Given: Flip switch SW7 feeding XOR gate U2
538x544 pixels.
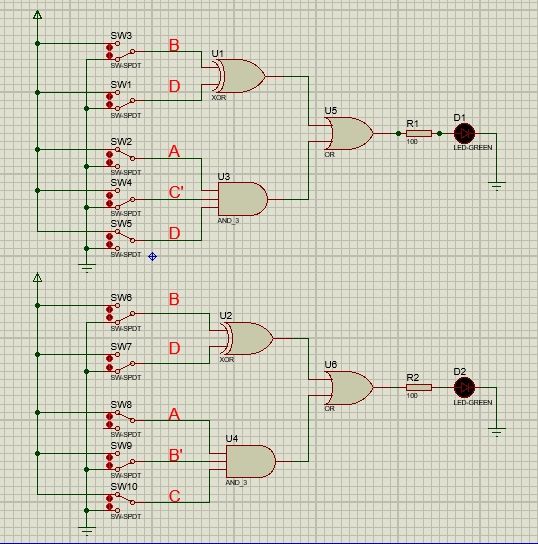Looking at the screenshot, I should pos(122,363).
